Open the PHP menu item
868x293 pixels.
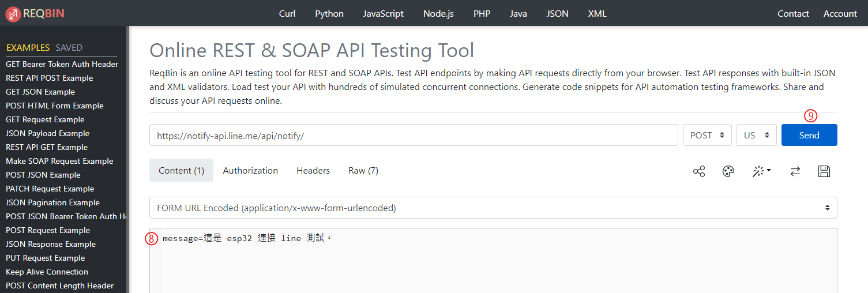coord(482,14)
